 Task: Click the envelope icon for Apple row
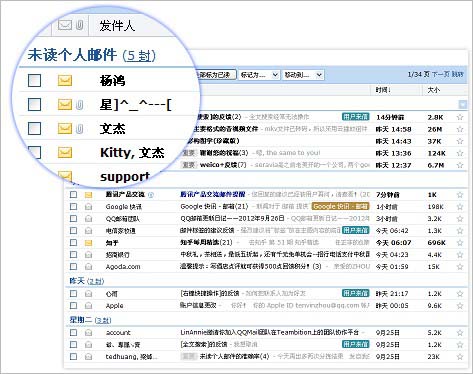pos(88,306)
